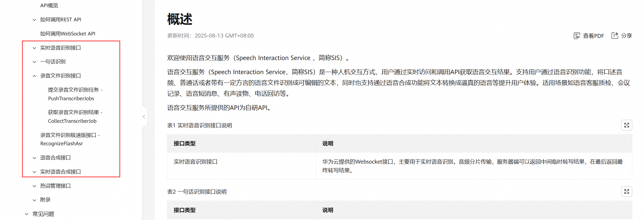This screenshot has width=644, height=220.
Task: Open the API概览 page
Action: [x=49, y=5]
